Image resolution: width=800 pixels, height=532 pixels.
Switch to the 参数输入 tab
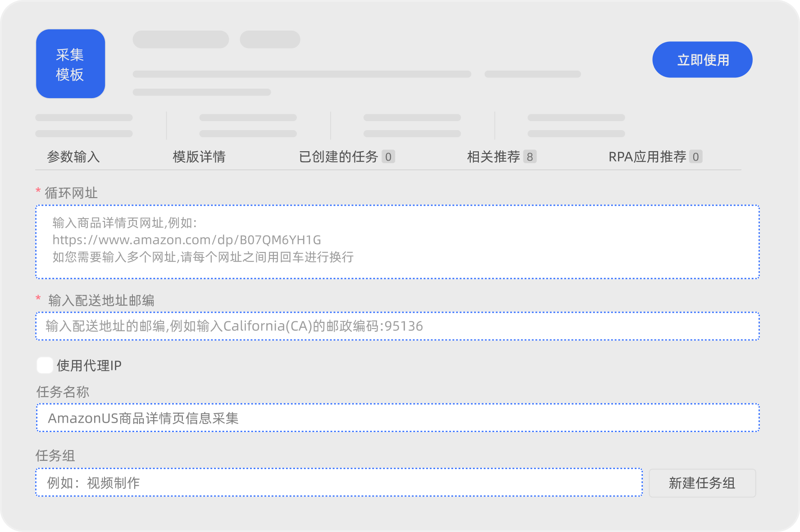tap(73, 157)
